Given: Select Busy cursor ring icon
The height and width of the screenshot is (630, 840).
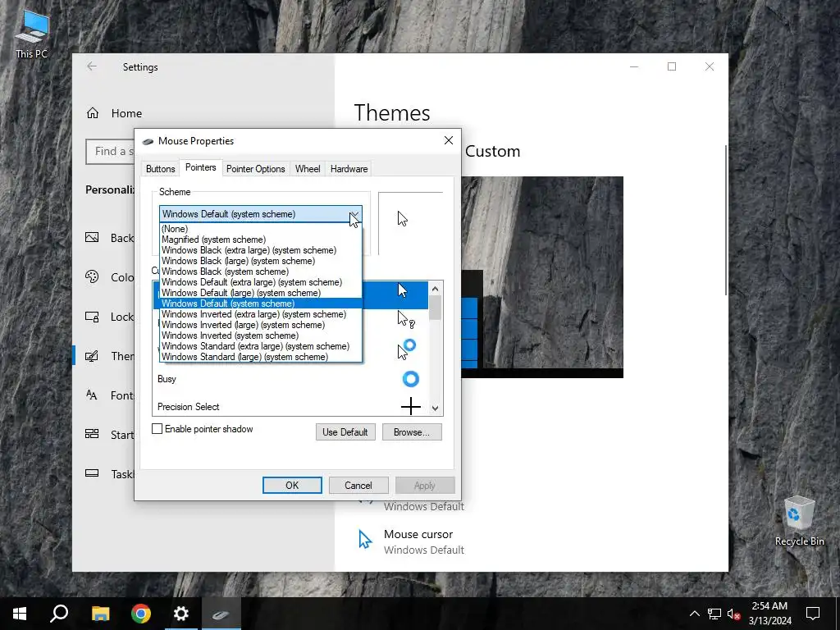Looking at the screenshot, I should (411, 379).
